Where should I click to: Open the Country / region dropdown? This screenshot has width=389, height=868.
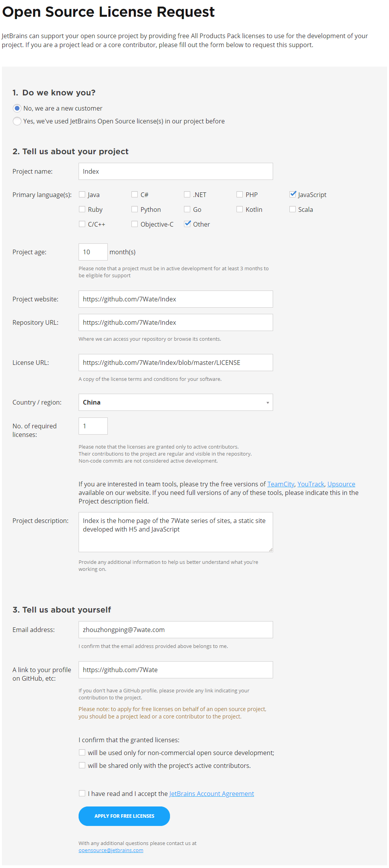(x=175, y=402)
